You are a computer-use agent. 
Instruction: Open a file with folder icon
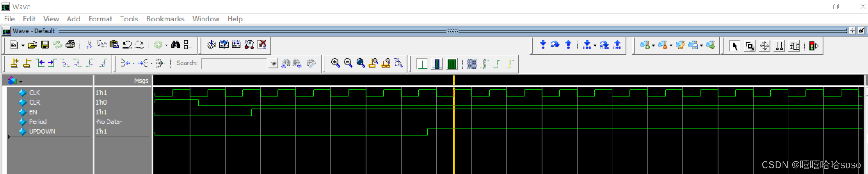point(32,45)
